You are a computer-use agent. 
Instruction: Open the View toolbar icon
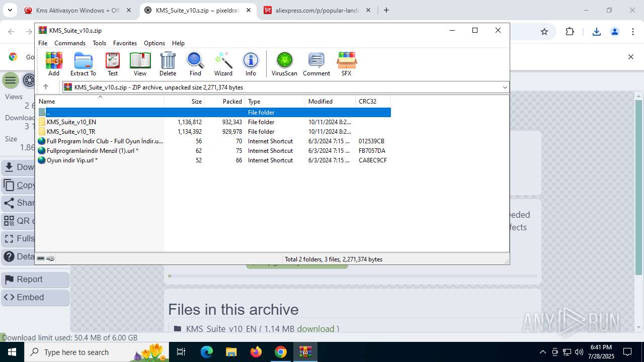[x=140, y=64]
